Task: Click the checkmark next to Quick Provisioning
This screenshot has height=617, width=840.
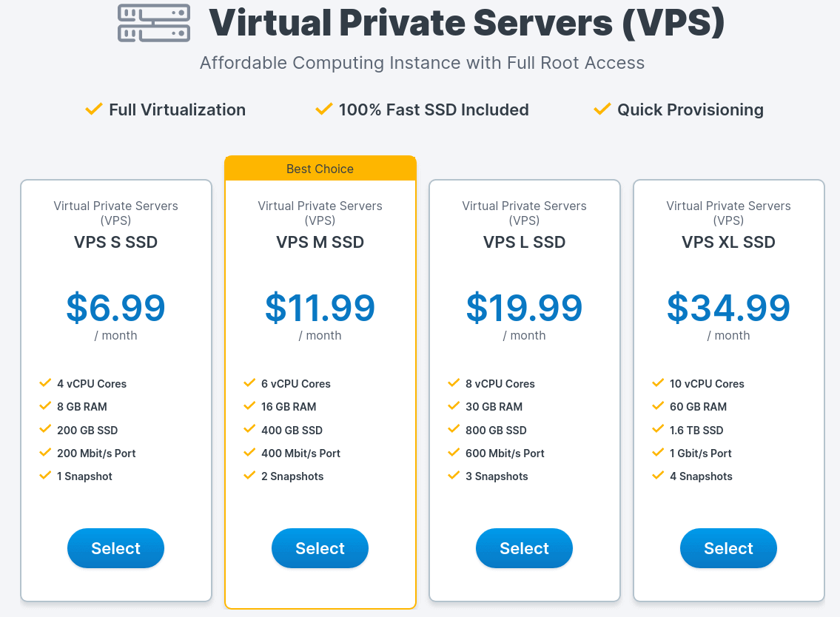Action: tap(602, 109)
